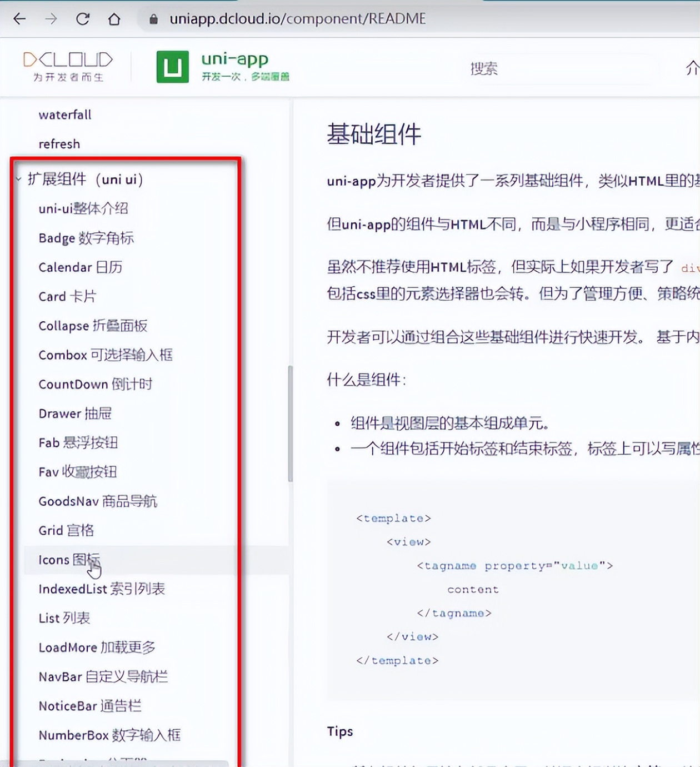Image resolution: width=700 pixels, height=767 pixels.
Task: Open the Badge 数字角标 component page
Action: [x=86, y=238]
